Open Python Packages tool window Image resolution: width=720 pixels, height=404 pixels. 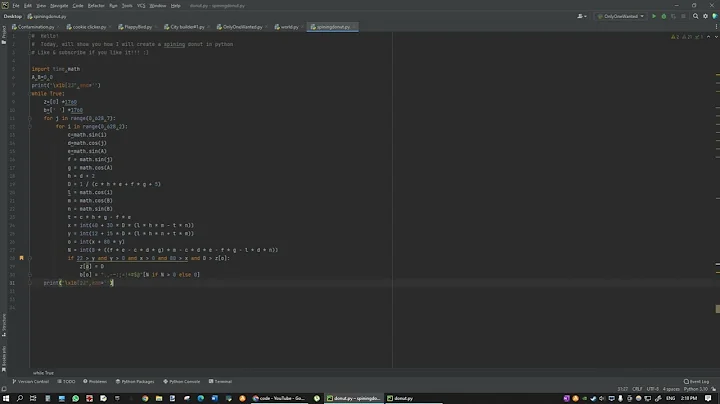point(135,382)
